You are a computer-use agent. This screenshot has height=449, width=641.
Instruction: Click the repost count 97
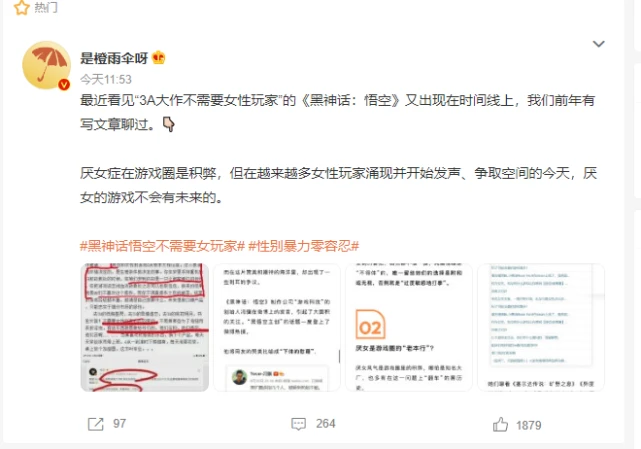(x=119, y=424)
